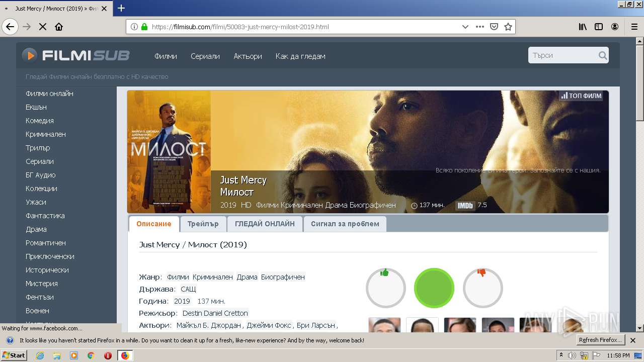
Task: Click the search magnifier icon
Action: 602,55
